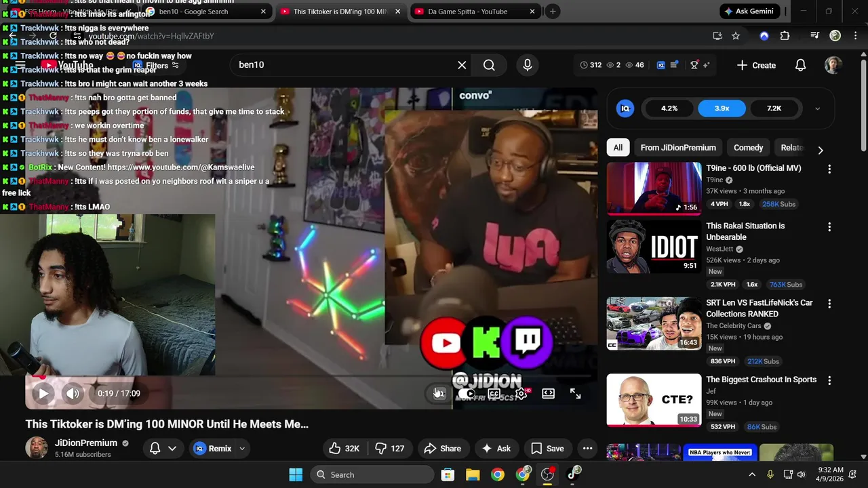Open a new browser tab plus
868x488 pixels.
tap(553, 12)
